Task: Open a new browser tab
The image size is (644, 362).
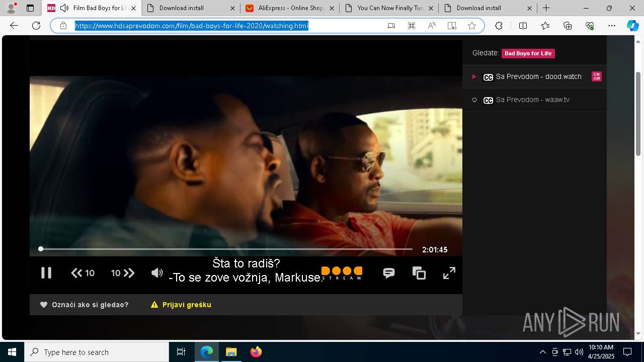Action: (546, 8)
